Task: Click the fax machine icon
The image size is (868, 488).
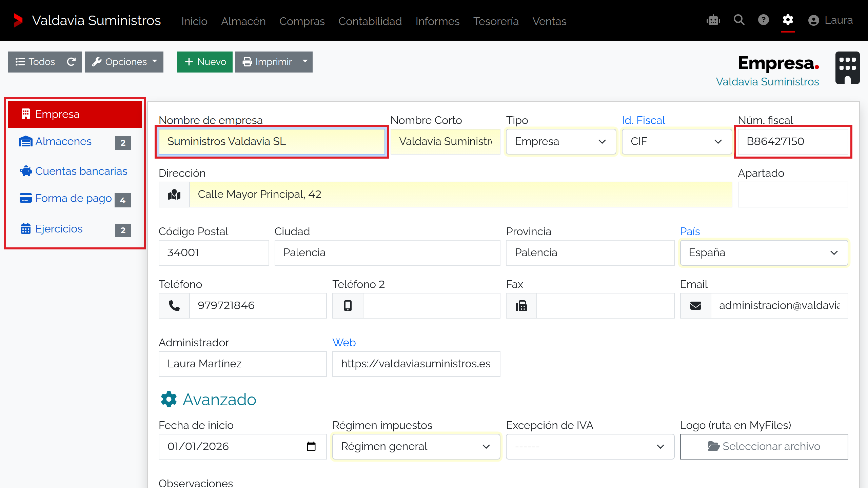Action: 521,306
